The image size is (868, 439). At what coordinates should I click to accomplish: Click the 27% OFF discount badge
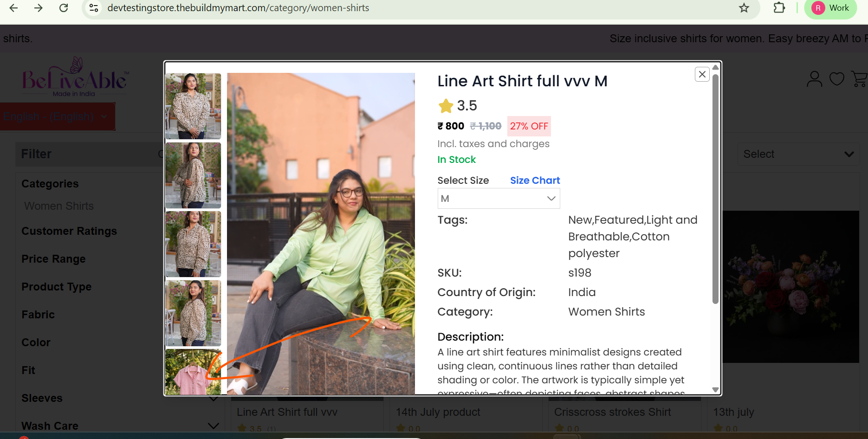pyautogui.click(x=529, y=126)
